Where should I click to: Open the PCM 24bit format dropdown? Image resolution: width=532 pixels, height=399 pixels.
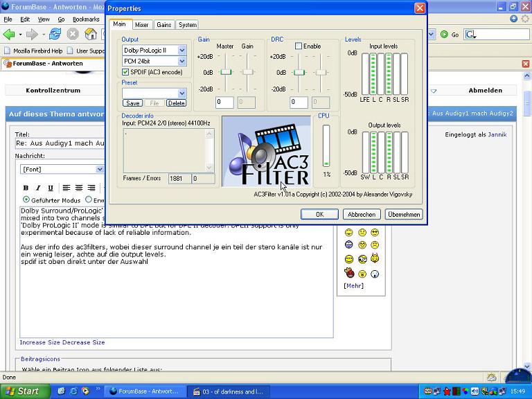pos(182,61)
